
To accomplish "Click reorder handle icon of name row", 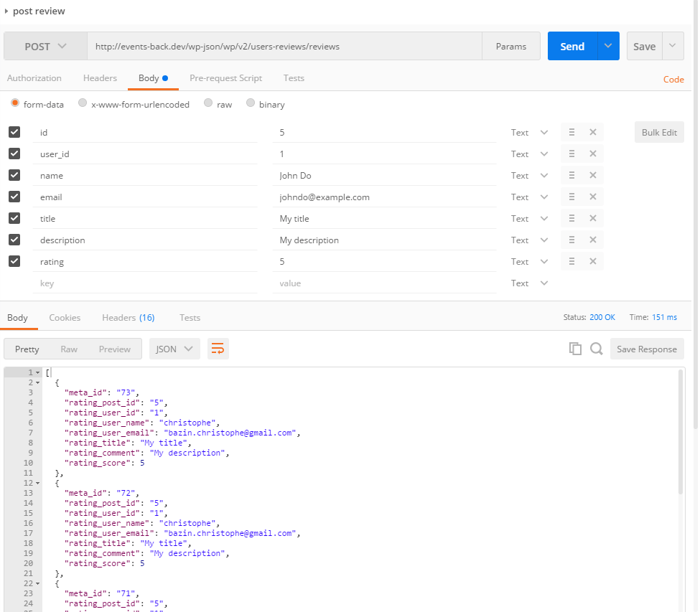I will tap(571, 175).
